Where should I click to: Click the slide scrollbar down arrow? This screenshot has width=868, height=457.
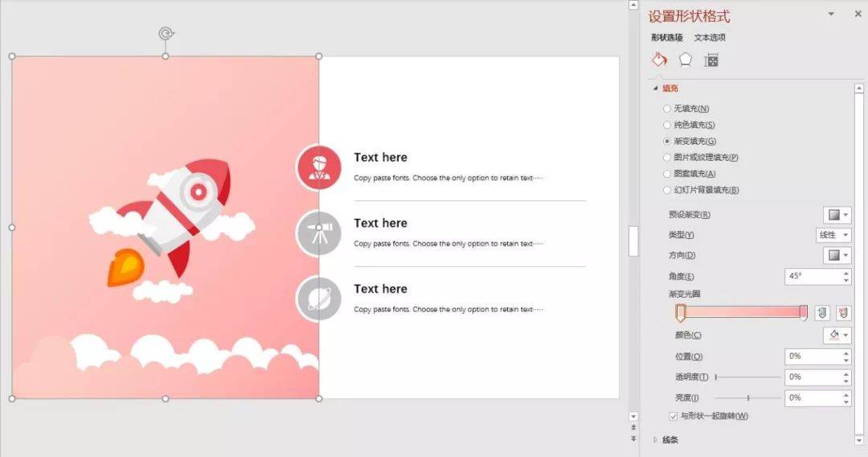(633, 416)
